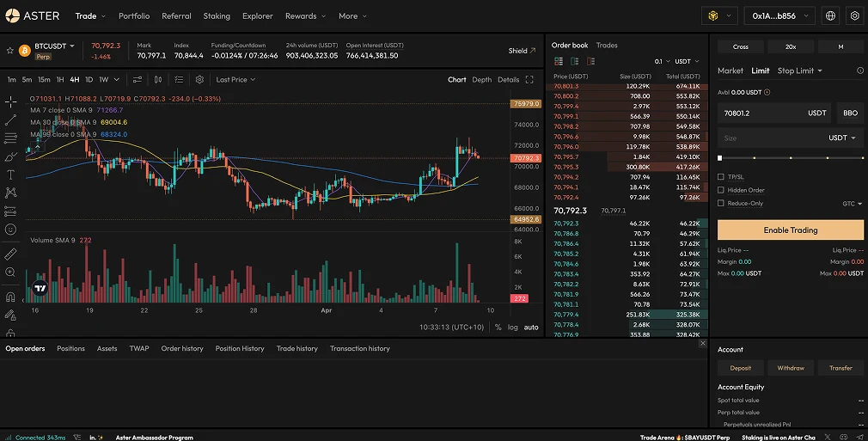Click the order size percentage slider
The image size is (868, 441).
coord(790,158)
